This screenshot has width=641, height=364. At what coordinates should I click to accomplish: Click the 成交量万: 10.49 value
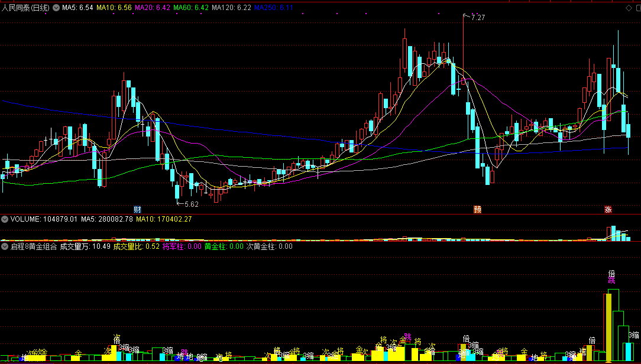click(85, 247)
